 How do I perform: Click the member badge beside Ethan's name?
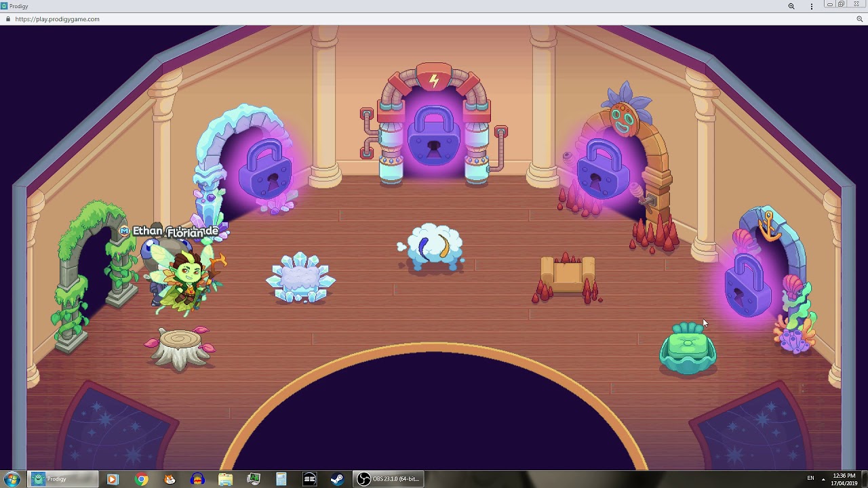[124, 231]
